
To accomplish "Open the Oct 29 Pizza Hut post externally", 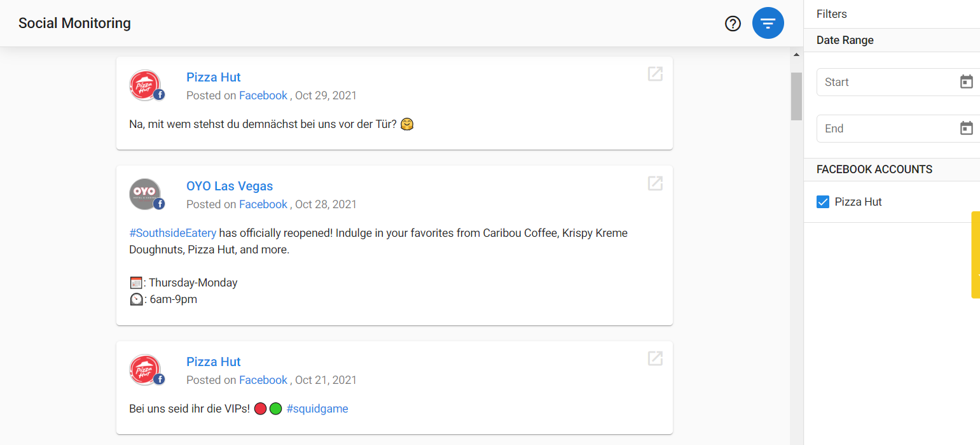I will point(655,74).
